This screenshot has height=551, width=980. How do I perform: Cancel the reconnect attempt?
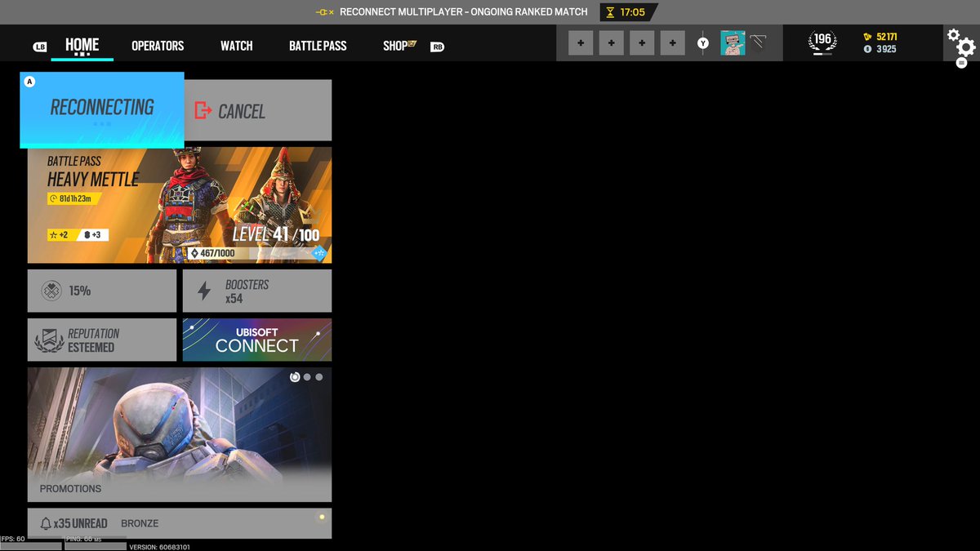[x=258, y=110]
